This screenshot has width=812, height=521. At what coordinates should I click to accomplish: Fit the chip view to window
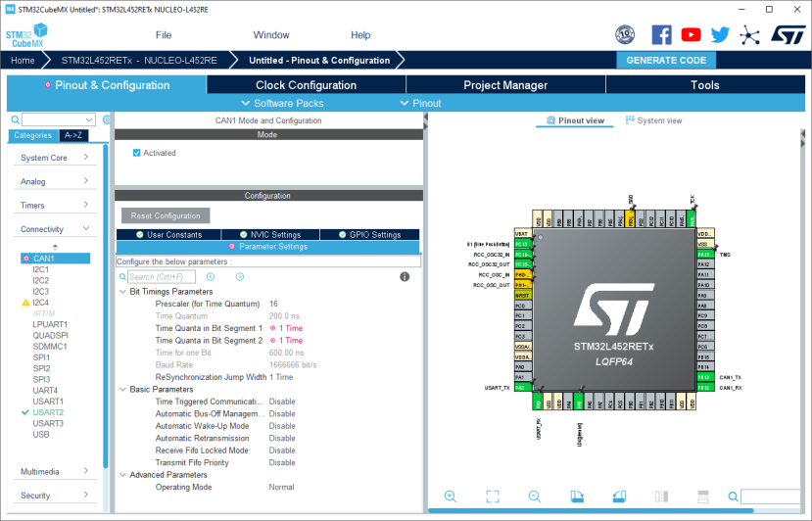[493, 497]
